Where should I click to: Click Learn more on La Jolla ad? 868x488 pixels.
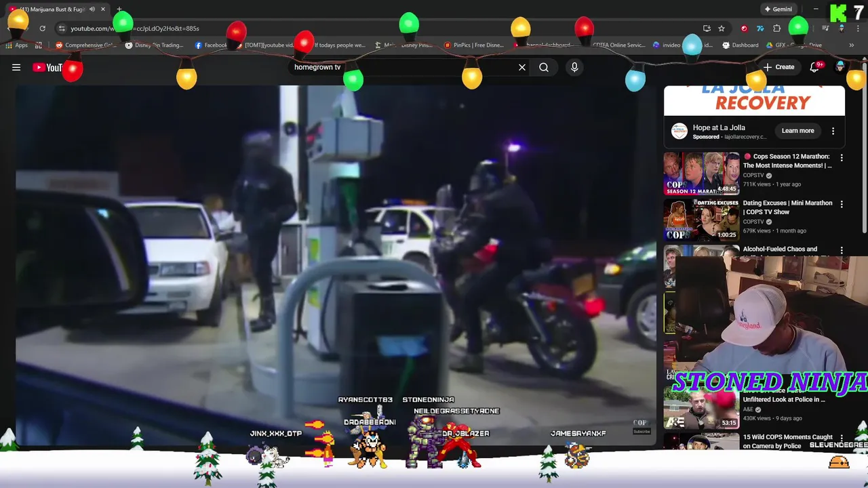click(x=797, y=131)
